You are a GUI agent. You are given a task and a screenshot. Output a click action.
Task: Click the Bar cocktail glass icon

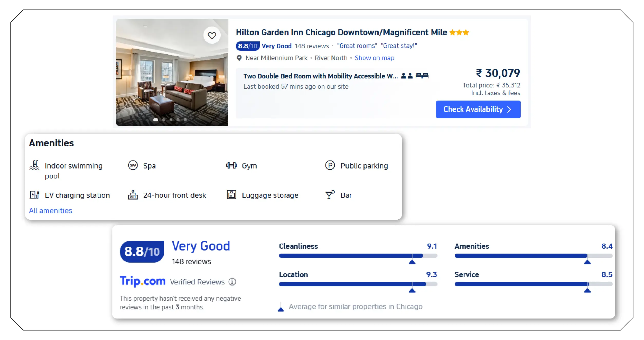[x=330, y=195]
